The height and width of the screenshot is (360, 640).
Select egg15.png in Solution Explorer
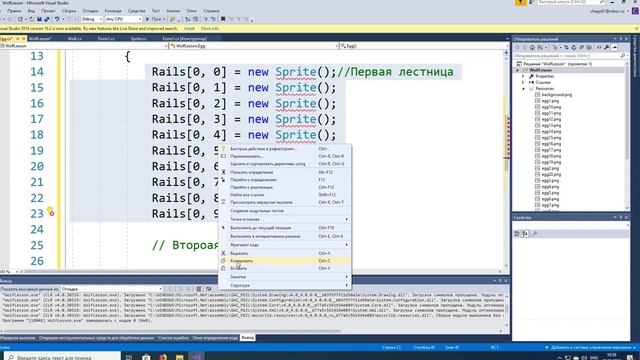(551, 138)
